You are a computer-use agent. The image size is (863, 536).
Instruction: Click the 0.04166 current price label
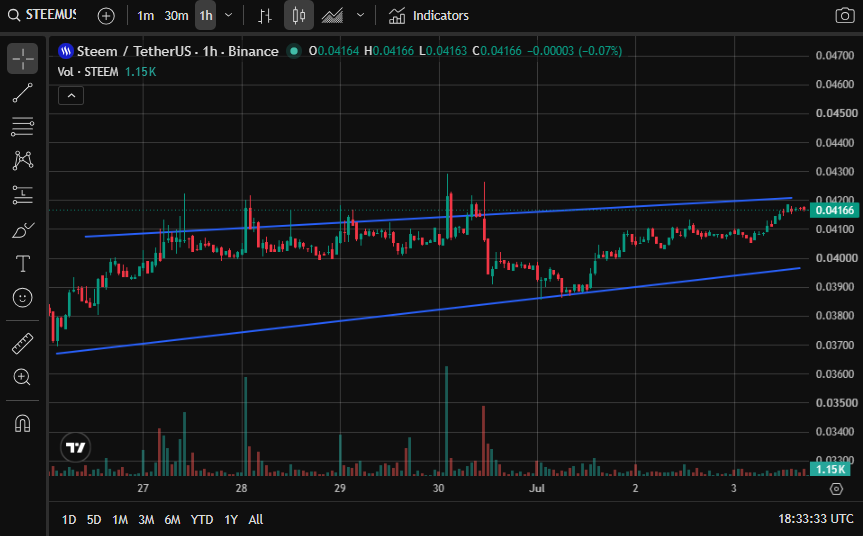pyautogui.click(x=834, y=210)
